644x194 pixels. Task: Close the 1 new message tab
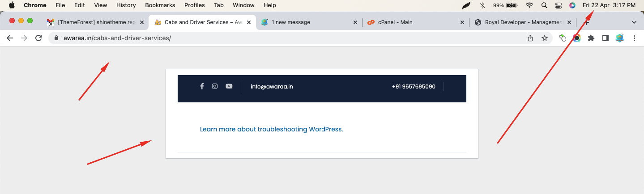click(355, 22)
